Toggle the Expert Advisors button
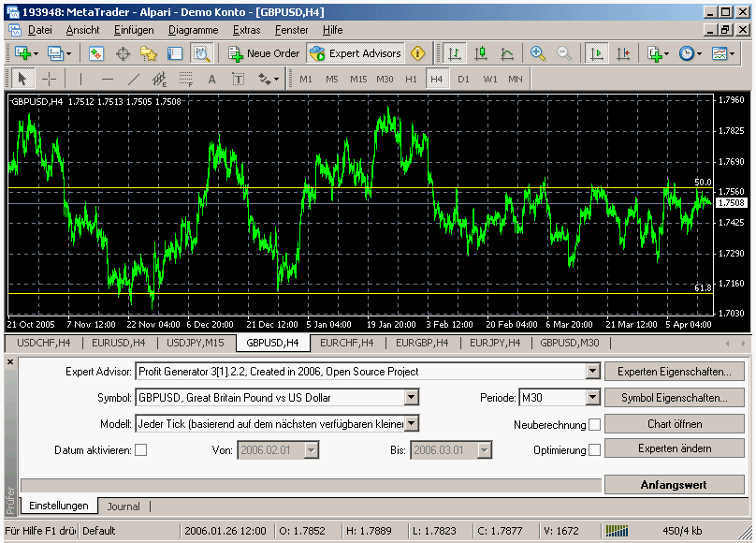 tap(355, 53)
